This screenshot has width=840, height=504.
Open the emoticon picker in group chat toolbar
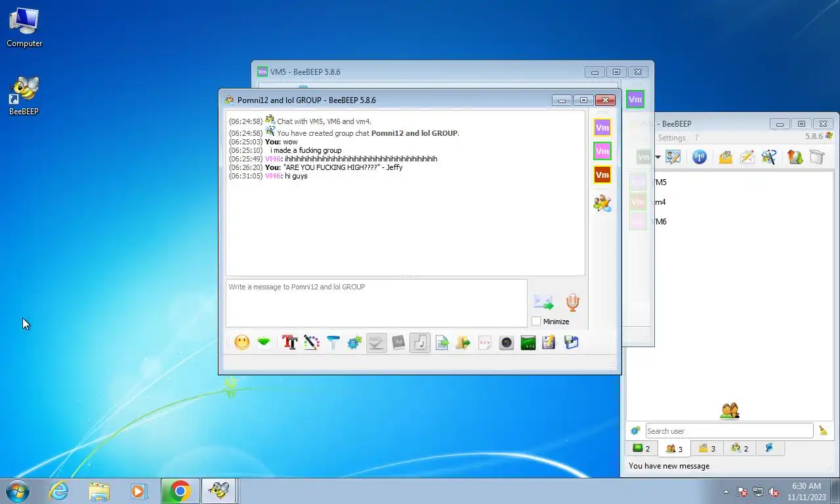(x=242, y=343)
